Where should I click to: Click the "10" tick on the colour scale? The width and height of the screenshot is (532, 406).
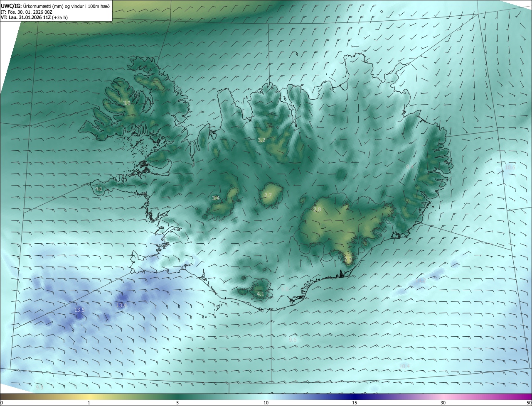click(266, 403)
